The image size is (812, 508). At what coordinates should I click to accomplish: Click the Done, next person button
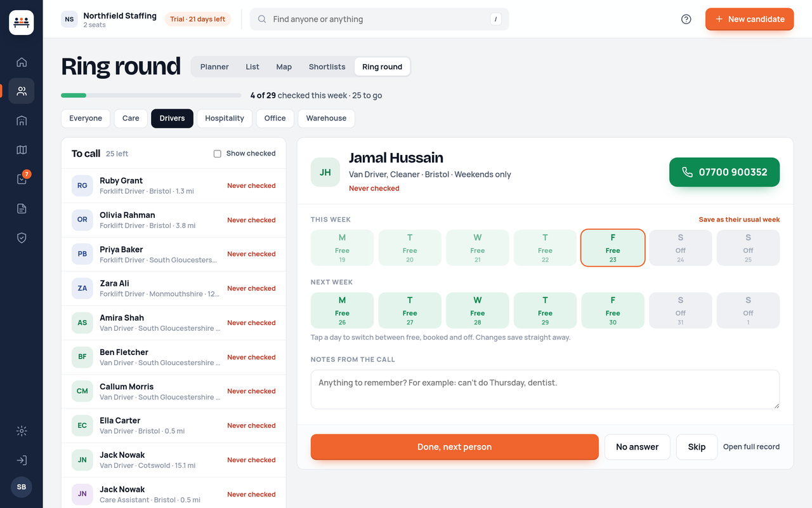pos(454,447)
